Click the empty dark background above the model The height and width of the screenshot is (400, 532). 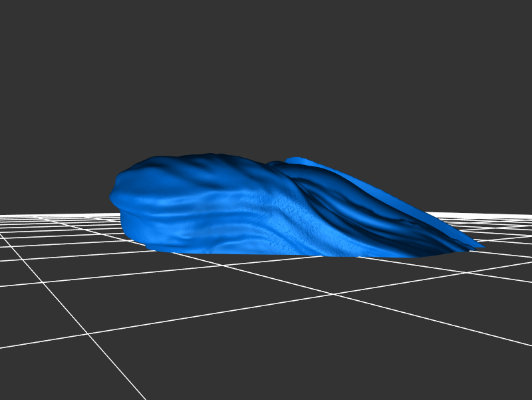[266, 80]
